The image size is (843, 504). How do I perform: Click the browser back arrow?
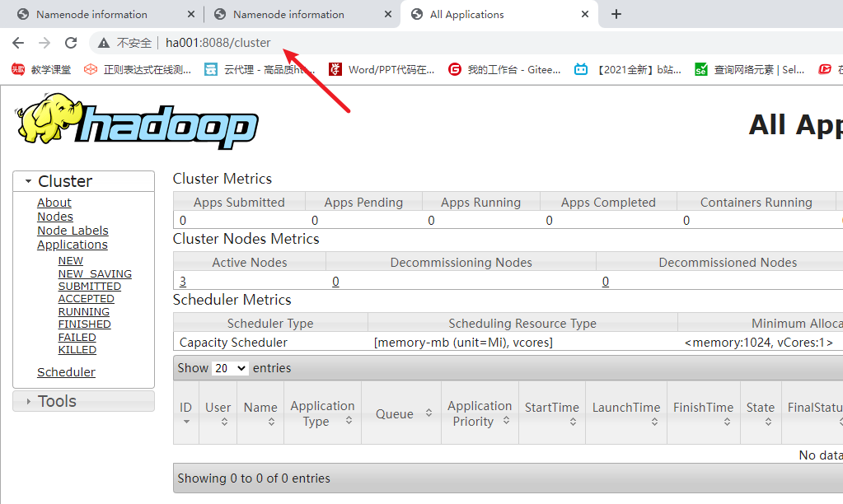(18, 43)
